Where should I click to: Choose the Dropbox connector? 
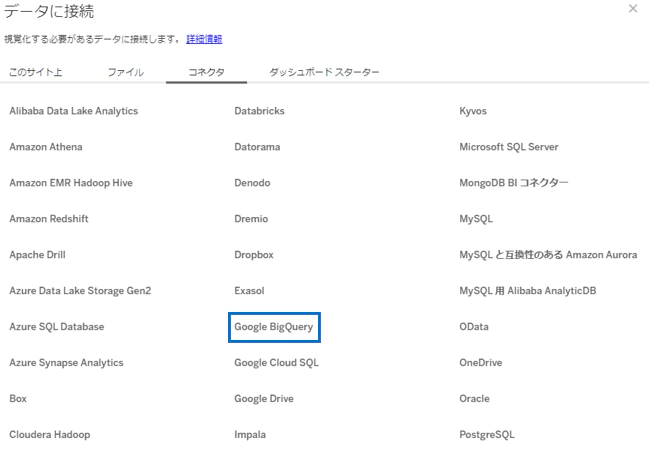(253, 255)
